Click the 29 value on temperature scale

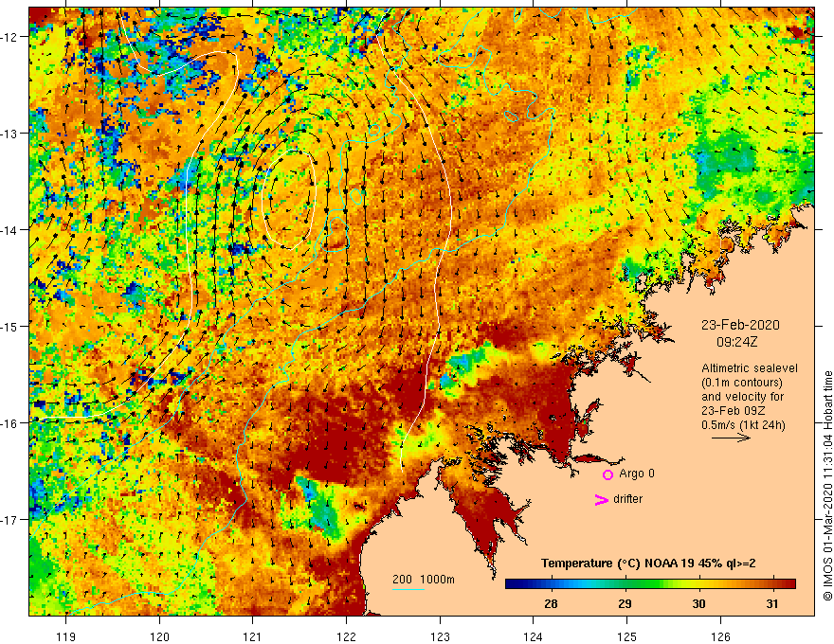click(x=625, y=603)
